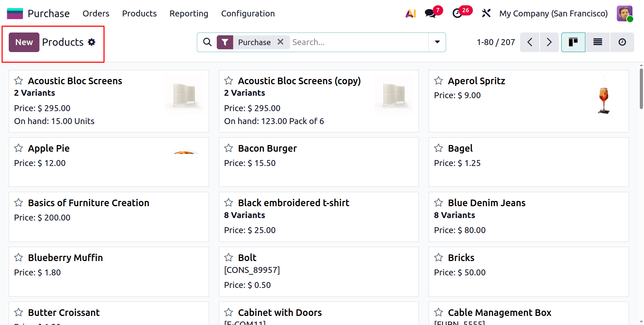Remove the Purchase search filter
The height and width of the screenshot is (325, 644).
click(x=280, y=42)
